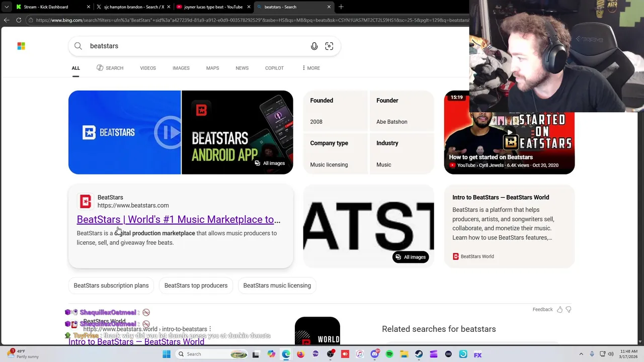Open a new browser tab with plus button

pyautogui.click(x=341, y=7)
